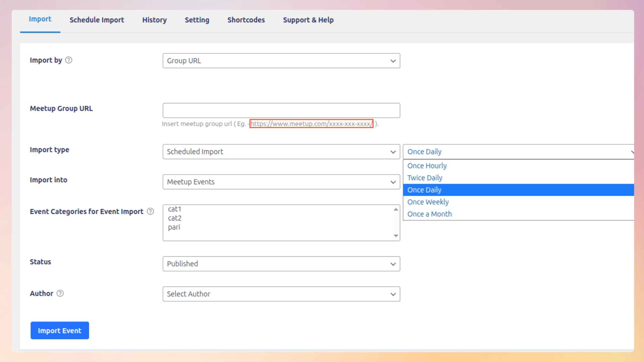This screenshot has height=362, width=644.
Task: Switch to the Schedule Import tab
Action: pos(97,20)
